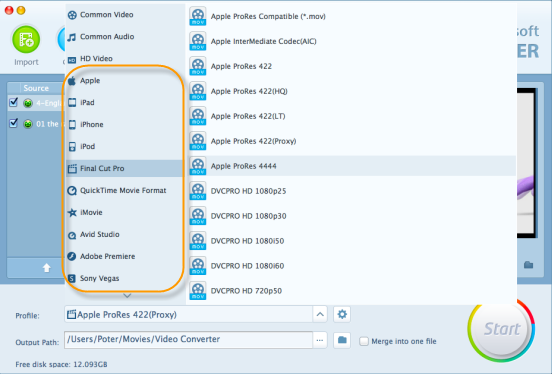
Task: Select Apple ProRes 4444 format
Action: click(352, 166)
